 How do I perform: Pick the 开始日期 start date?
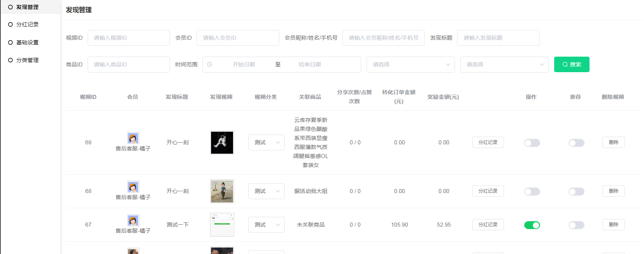(x=244, y=65)
